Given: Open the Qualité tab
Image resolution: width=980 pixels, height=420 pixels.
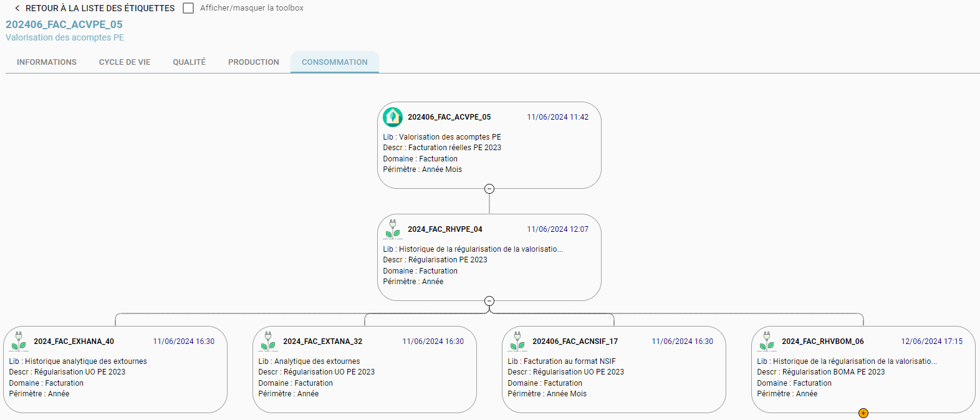Looking at the screenshot, I should (190, 62).
